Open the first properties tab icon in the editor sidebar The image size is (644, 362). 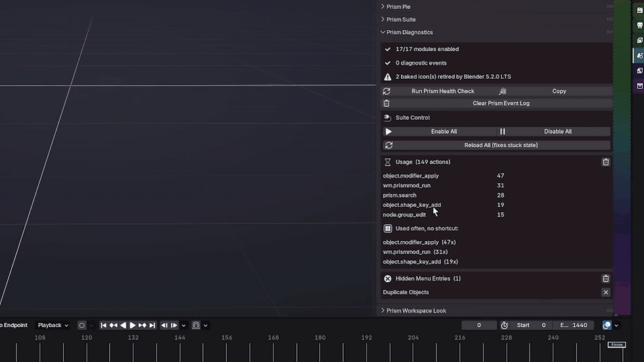[x=639, y=11]
